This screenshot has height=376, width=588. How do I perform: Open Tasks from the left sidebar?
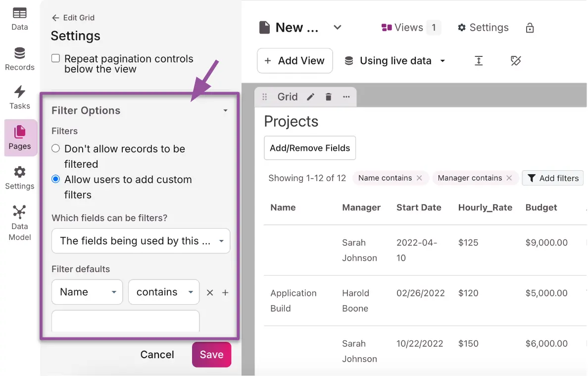(20, 97)
